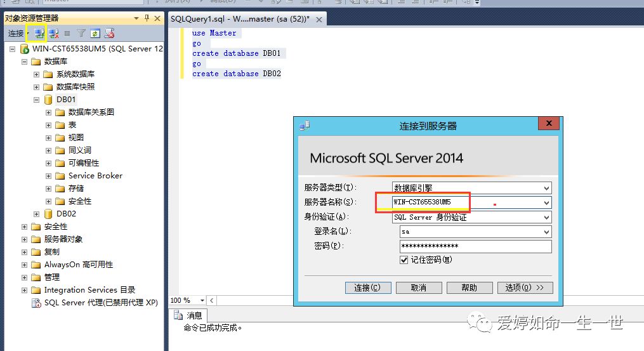Click the dialog title bar server icon
Image resolution: width=644 pixels, height=351 pixels.
coord(305,126)
